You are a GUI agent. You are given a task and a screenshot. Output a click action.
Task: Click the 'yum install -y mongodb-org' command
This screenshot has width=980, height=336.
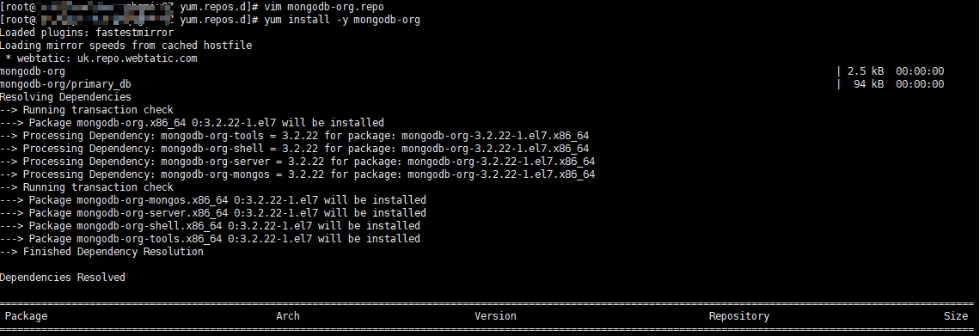342,20
